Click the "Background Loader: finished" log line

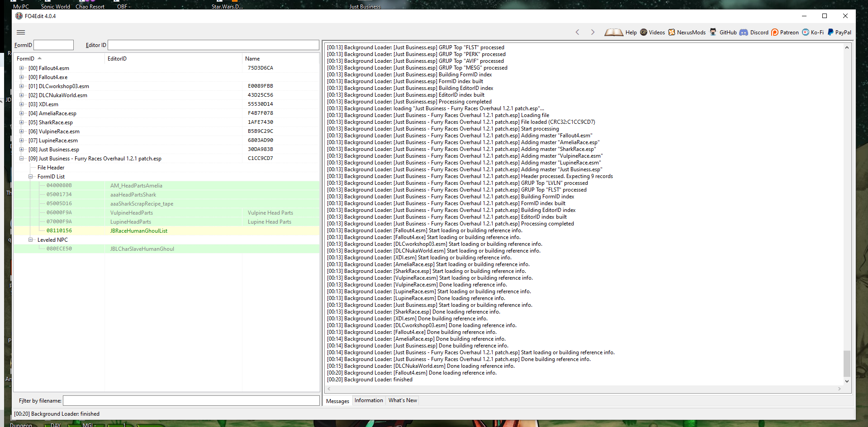[x=370, y=380]
